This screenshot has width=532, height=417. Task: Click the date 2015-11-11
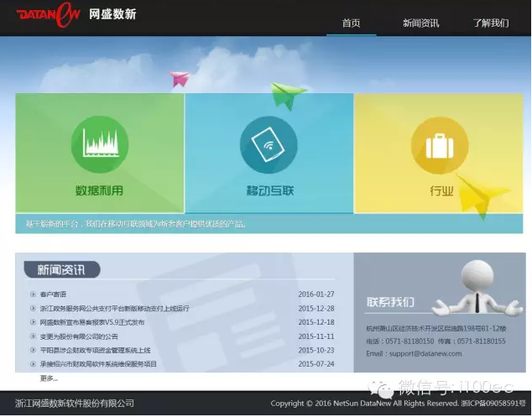pos(316,336)
